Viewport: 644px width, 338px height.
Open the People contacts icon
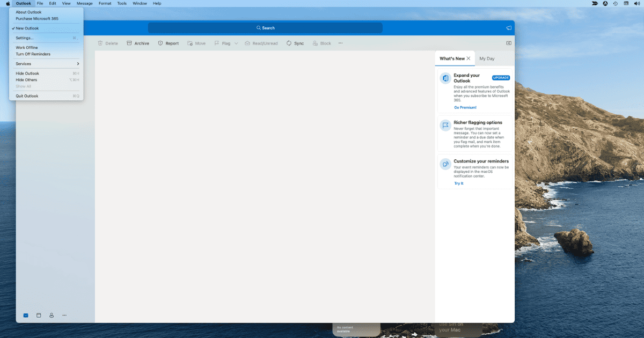(52, 315)
